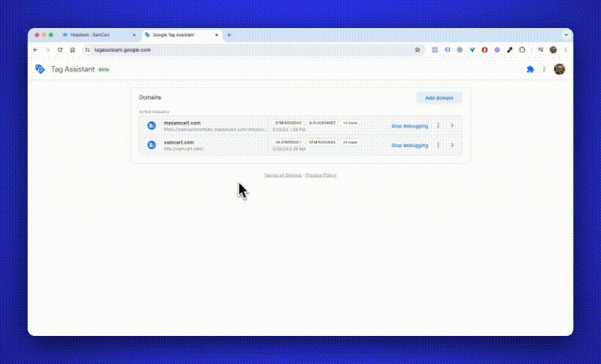Open the Chrome three-dot menu
Screen dimensions: 601x364
click(565, 50)
